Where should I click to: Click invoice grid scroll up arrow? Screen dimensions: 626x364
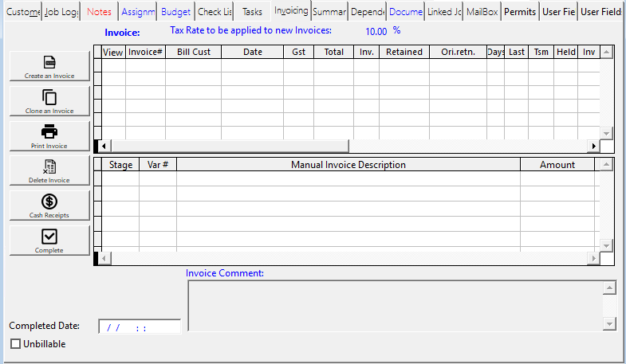coord(606,52)
